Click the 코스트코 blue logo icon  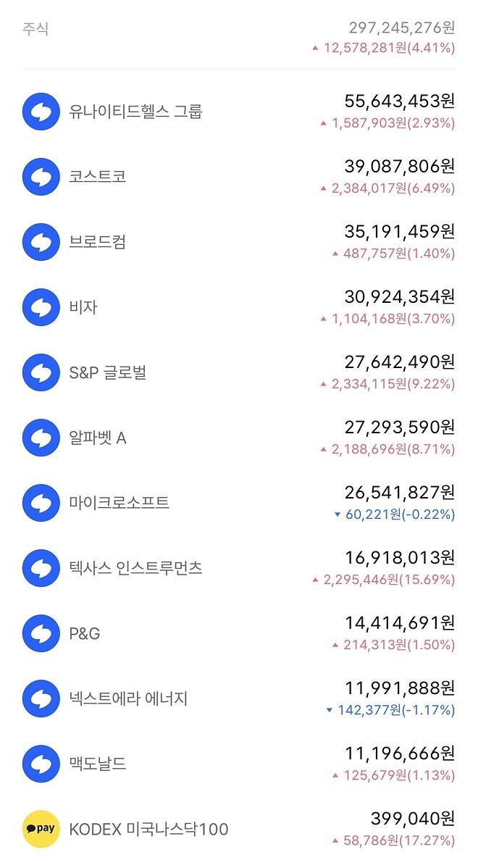click(41, 176)
